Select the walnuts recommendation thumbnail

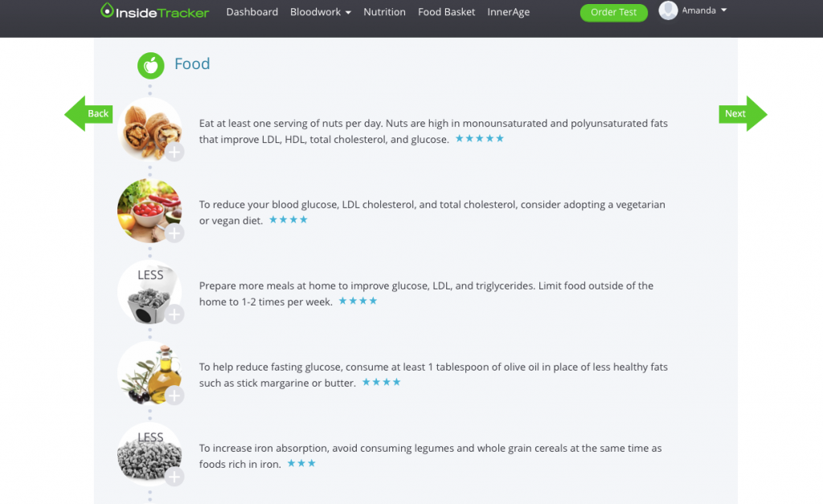148,129
